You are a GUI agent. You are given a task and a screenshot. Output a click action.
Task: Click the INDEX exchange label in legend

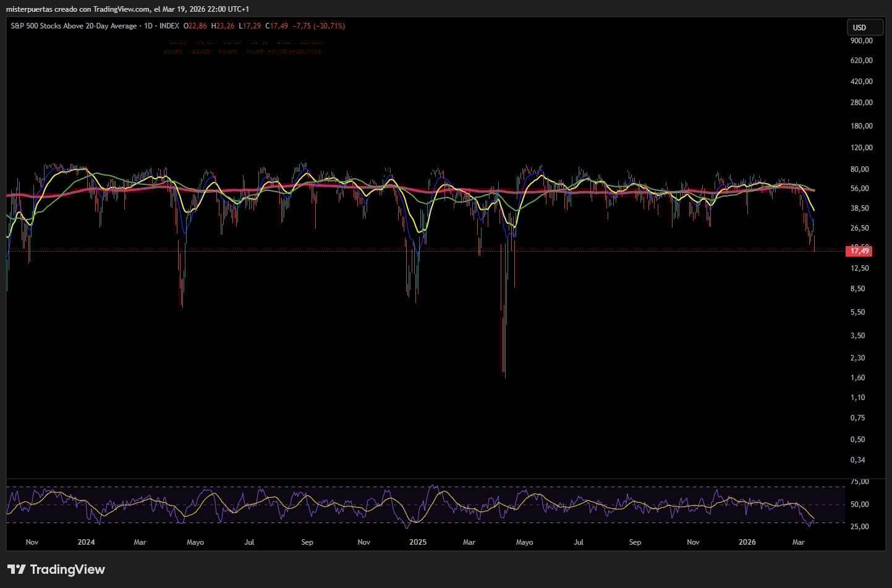[x=169, y=26]
